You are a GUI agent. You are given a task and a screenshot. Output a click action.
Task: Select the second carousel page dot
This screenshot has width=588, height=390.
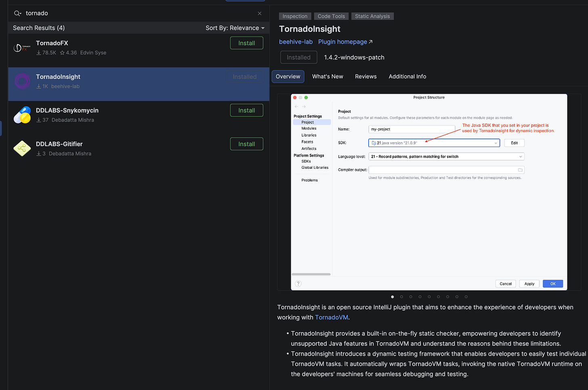(401, 297)
